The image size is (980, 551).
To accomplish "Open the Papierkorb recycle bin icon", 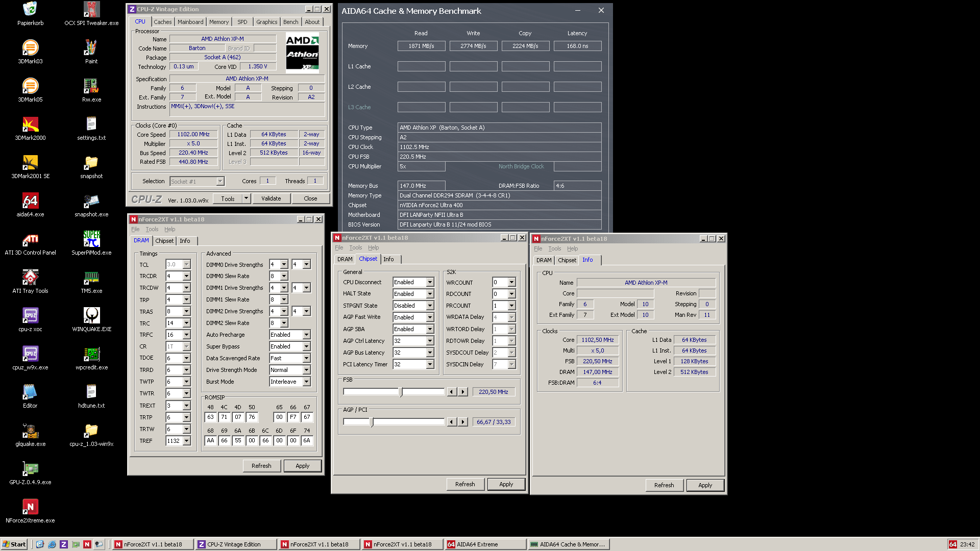I will (x=30, y=14).
